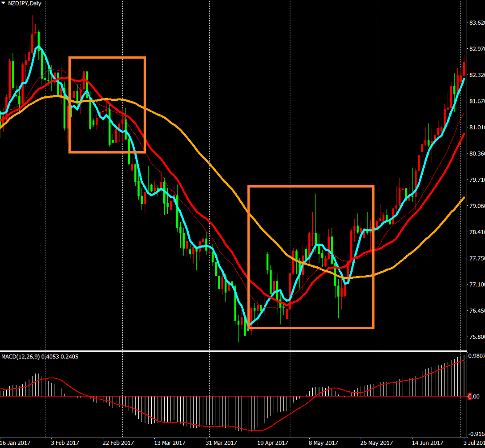Click the 3 Feb 2017 date label
485x448 pixels.
[65, 443]
